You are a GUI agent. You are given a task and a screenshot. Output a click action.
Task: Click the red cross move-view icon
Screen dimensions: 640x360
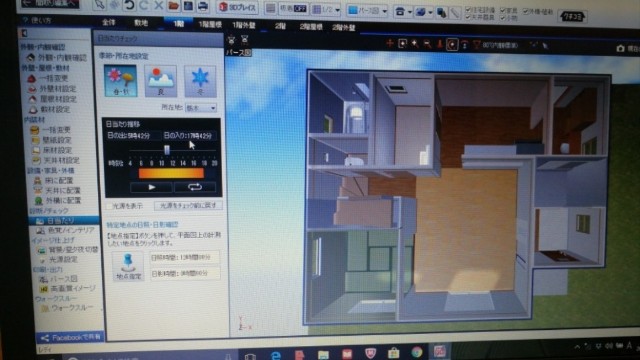[390, 43]
